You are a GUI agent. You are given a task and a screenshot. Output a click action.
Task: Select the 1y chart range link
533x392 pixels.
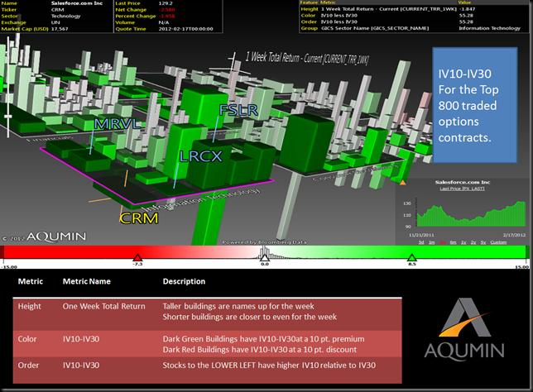pyautogui.click(x=463, y=242)
